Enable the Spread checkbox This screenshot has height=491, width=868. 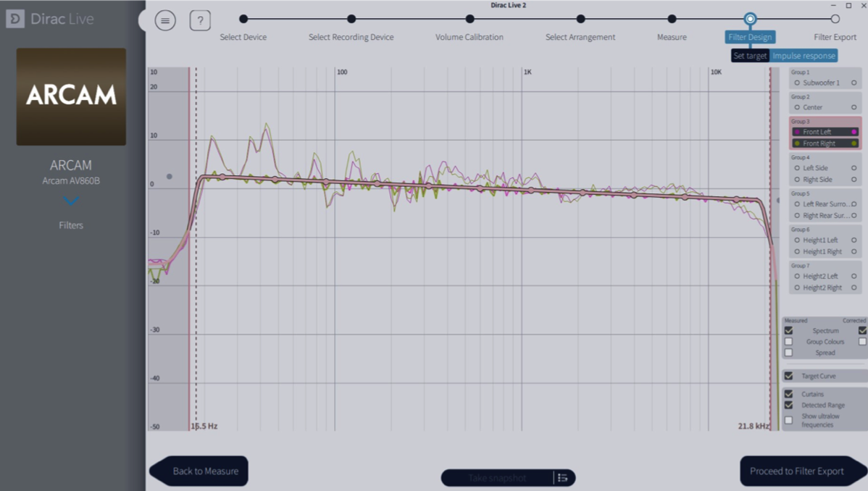pos(788,353)
